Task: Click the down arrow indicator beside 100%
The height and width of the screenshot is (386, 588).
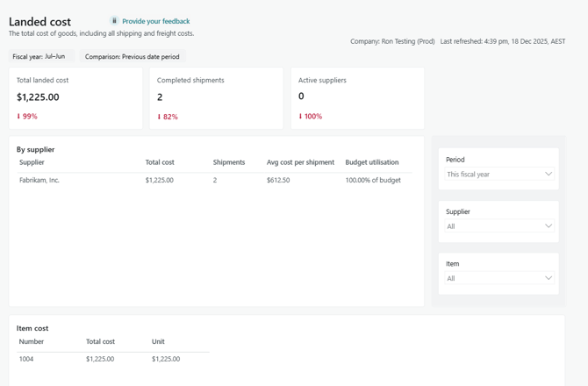Action: (x=300, y=117)
